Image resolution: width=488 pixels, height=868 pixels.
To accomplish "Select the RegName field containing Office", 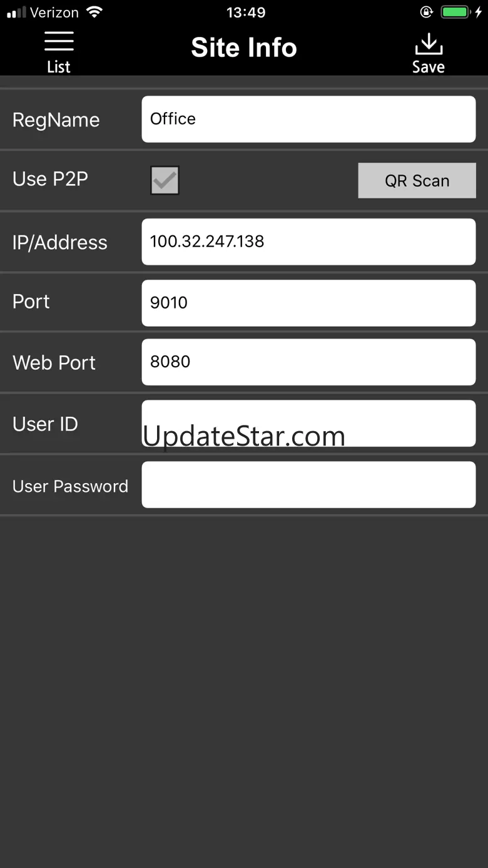I will tap(308, 119).
